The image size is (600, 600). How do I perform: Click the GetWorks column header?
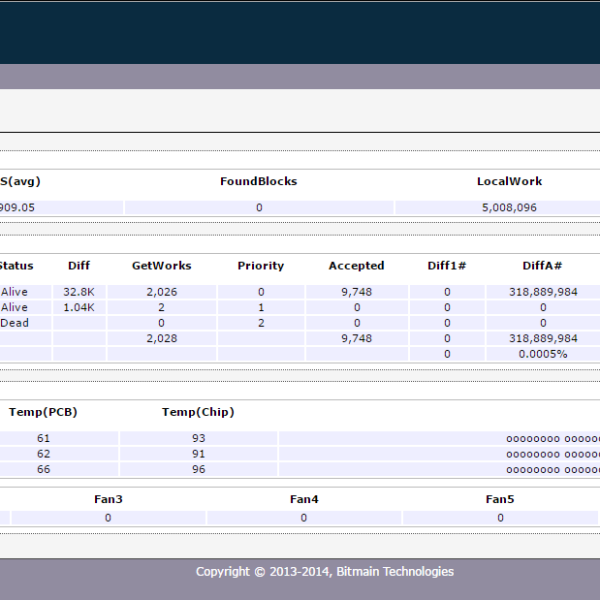tap(161, 265)
